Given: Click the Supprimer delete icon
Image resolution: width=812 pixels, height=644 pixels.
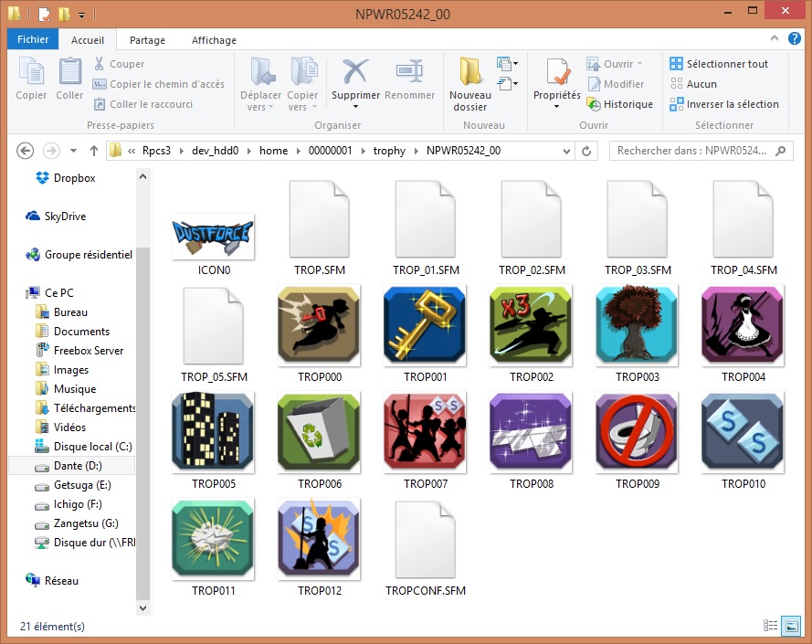Looking at the screenshot, I should tap(355, 71).
